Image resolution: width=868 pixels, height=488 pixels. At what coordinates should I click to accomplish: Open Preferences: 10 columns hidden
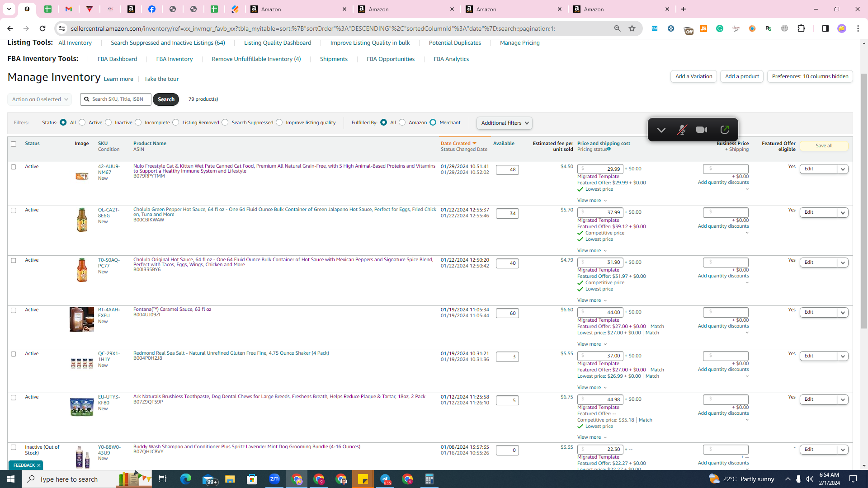click(x=810, y=76)
